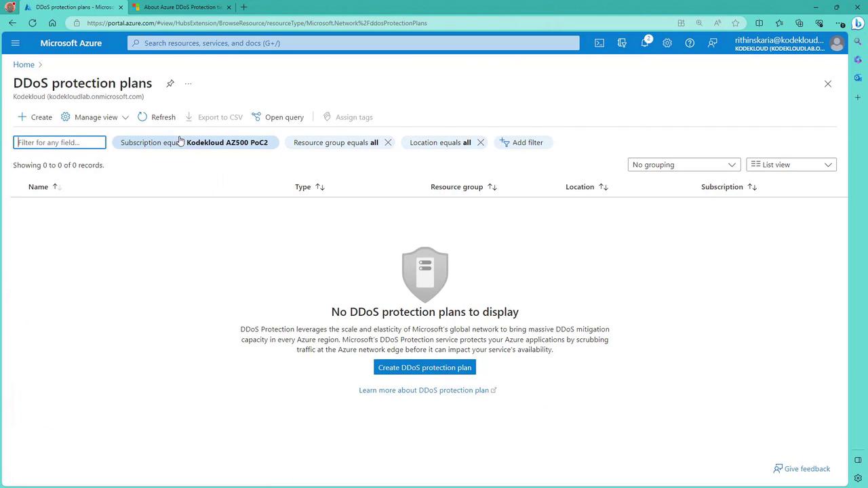Open the Edge sidebar settings gear at bottom
The height and width of the screenshot is (488, 868).
pos(858,478)
